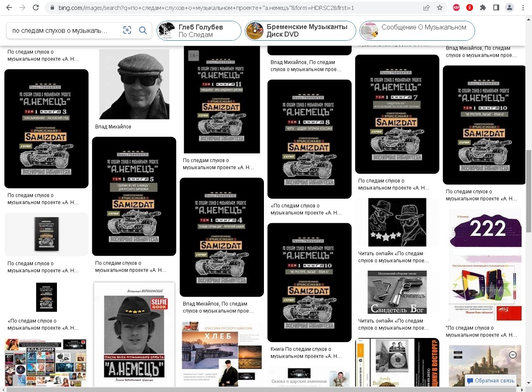
Task: View site info via lock icon
Action: [x=52, y=7]
